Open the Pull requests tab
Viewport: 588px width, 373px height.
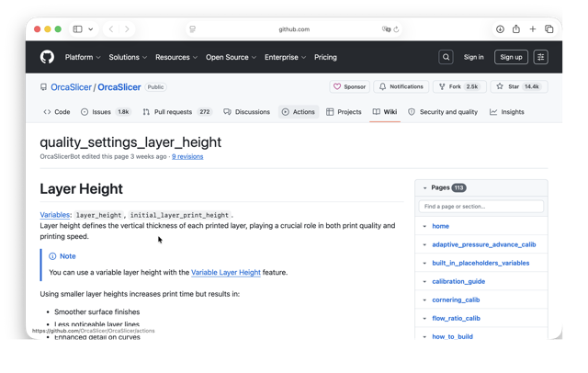(x=177, y=112)
